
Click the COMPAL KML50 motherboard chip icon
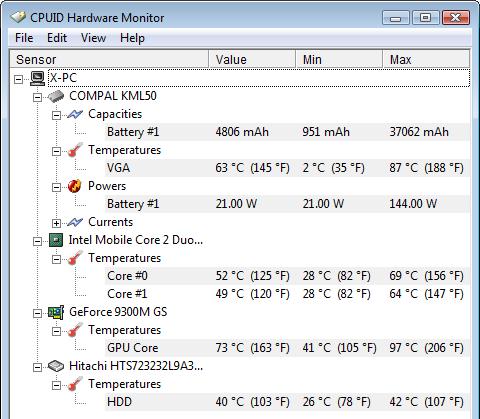pyautogui.click(x=56, y=96)
